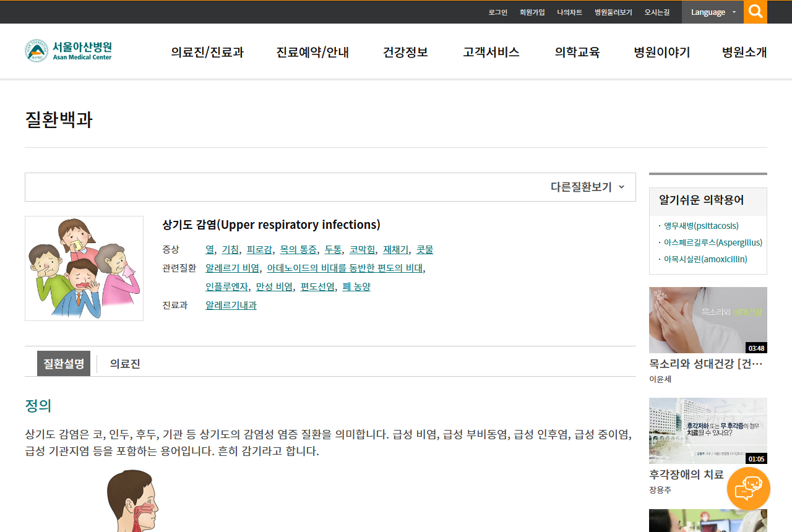Open the 병원소개 menu
Image resolution: width=792 pixels, height=532 pixels.
coord(744,52)
